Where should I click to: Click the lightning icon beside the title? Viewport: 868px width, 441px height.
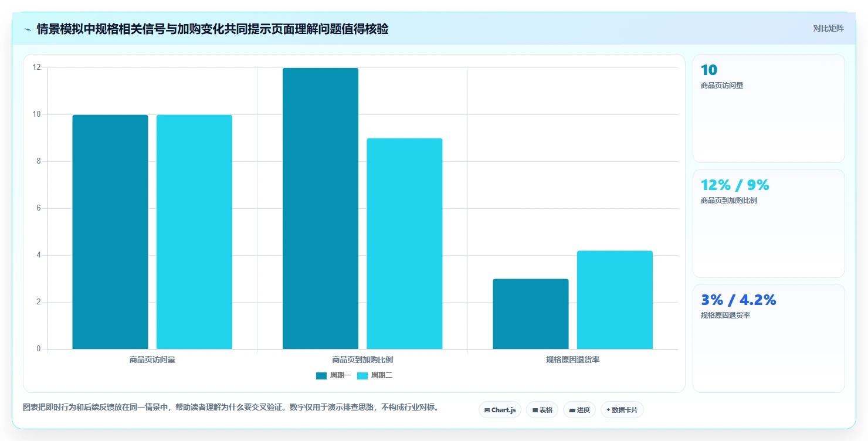(x=28, y=29)
